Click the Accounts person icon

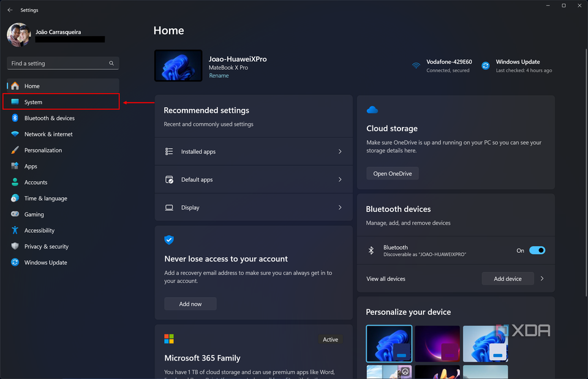coord(15,182)
